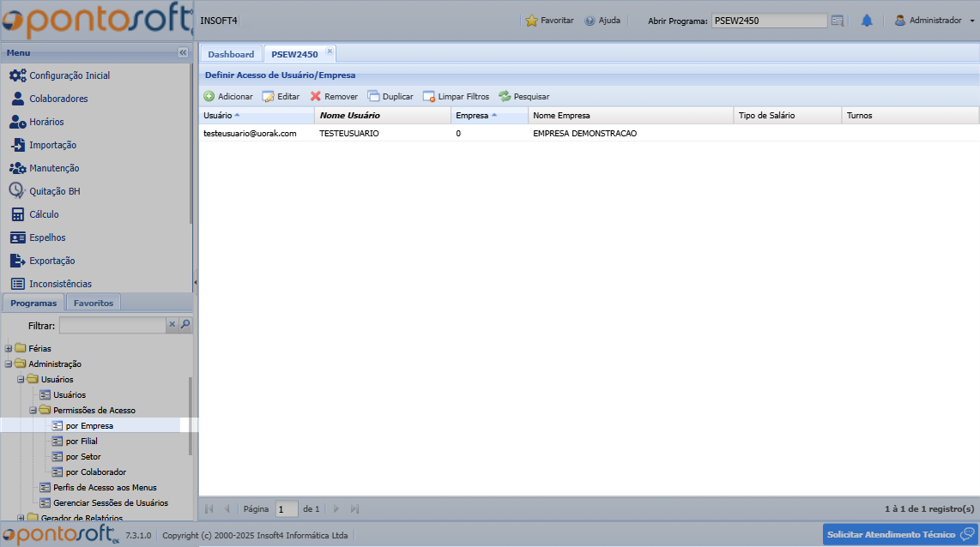Expand the Férias folder node

click(9, 349)
